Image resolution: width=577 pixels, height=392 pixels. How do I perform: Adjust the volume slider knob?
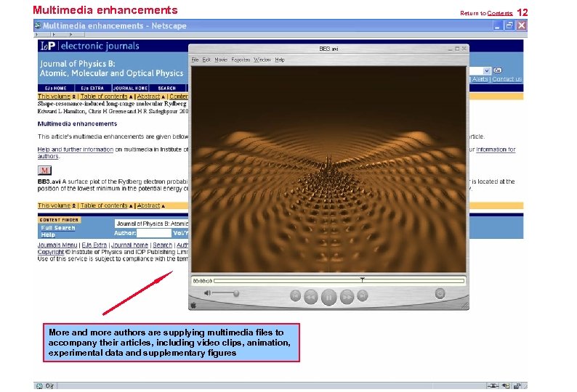236,293
